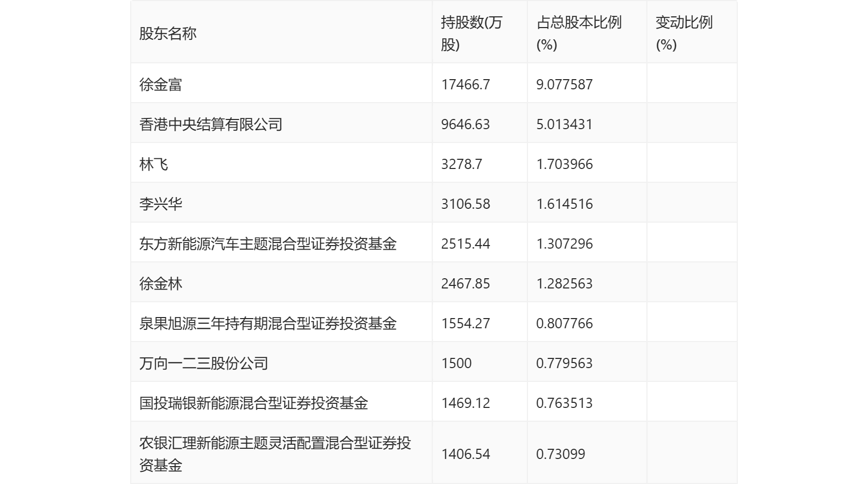Select the 股东名称 column header
The image size is (868, 484).
pos(168,34)
